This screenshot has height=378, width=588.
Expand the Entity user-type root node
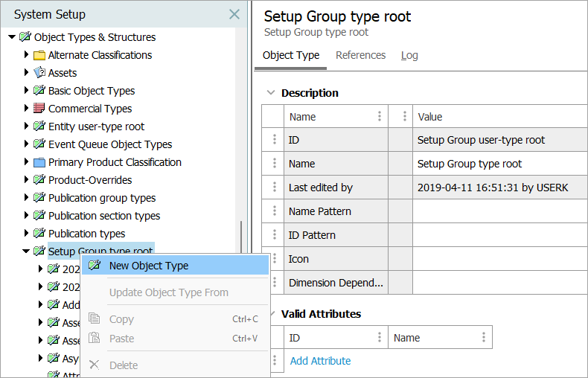tap(27, 126)
